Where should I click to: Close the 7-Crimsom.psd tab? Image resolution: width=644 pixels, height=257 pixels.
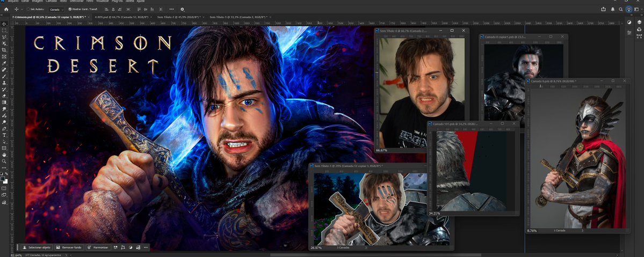pyautogui.click(x=90, y=17)
